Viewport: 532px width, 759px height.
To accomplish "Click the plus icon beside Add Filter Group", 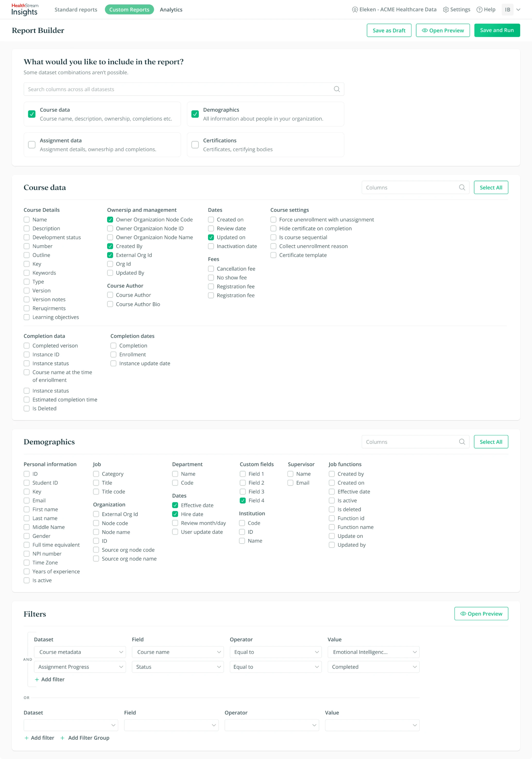I will click(x=63, y=738).
